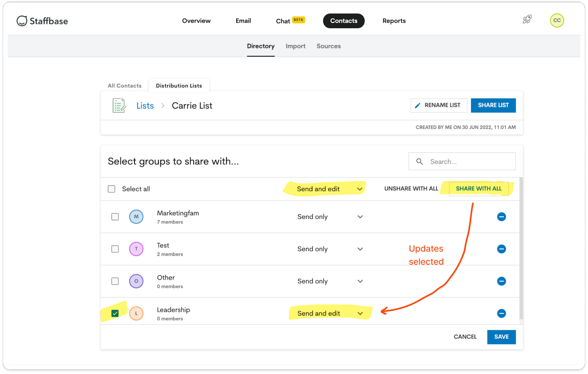Click the Carrie List title text
The width and height of the screenshot is (588, 374).
[192, 106]
